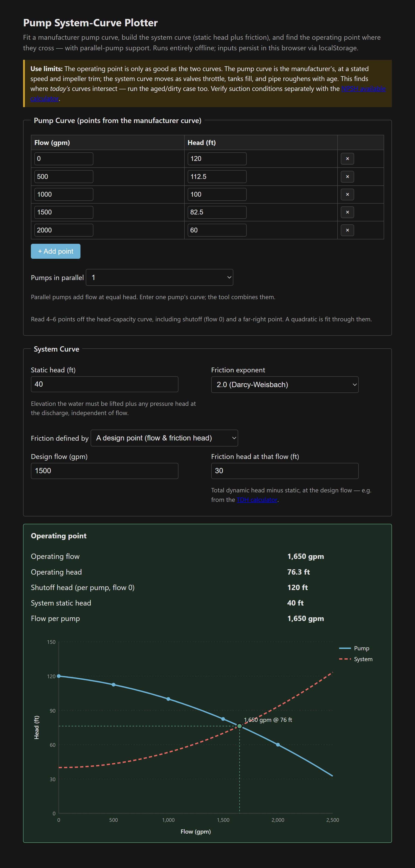The image size is (415, 868).
Task: Click the 2000 flow input cell
Action: tap(64, 230)
